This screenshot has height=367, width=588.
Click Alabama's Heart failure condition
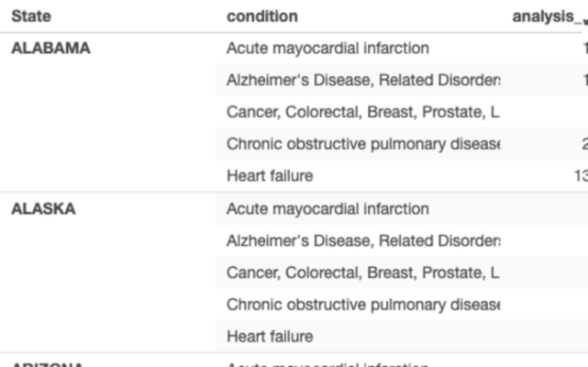click(x=270, y=175)
